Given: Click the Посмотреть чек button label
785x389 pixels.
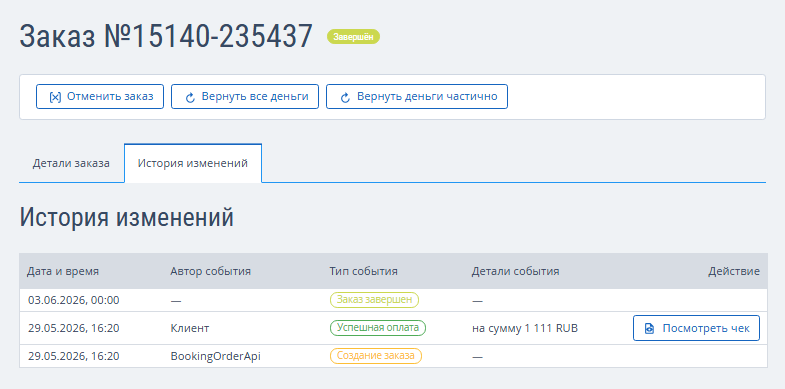Looking at the screenshot, I should [x=706, y=328].
